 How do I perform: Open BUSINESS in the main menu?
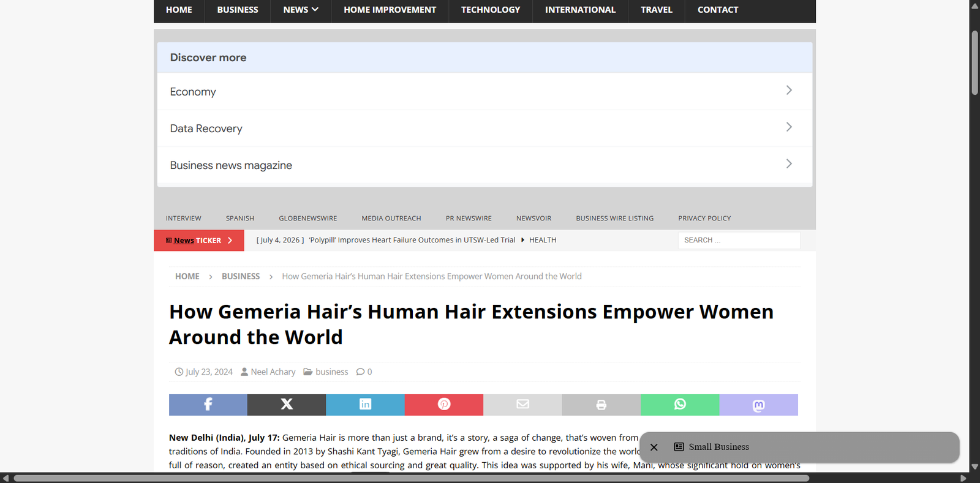[x=238, y=10]
